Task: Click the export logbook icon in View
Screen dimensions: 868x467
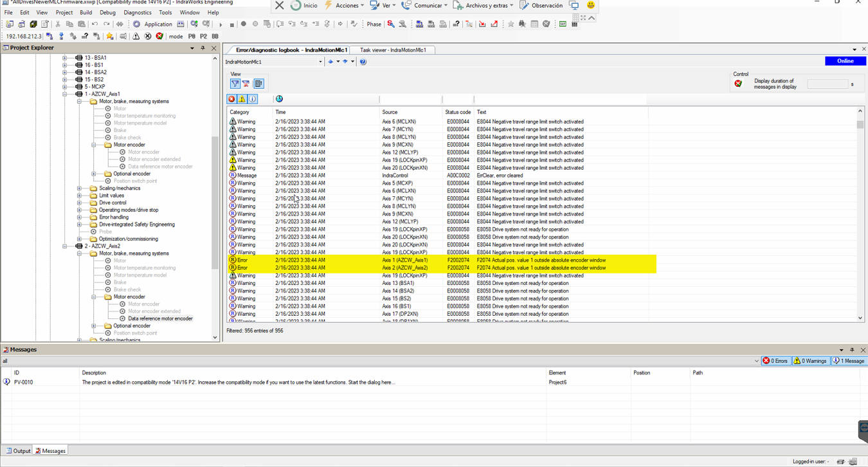Action: 258,84
